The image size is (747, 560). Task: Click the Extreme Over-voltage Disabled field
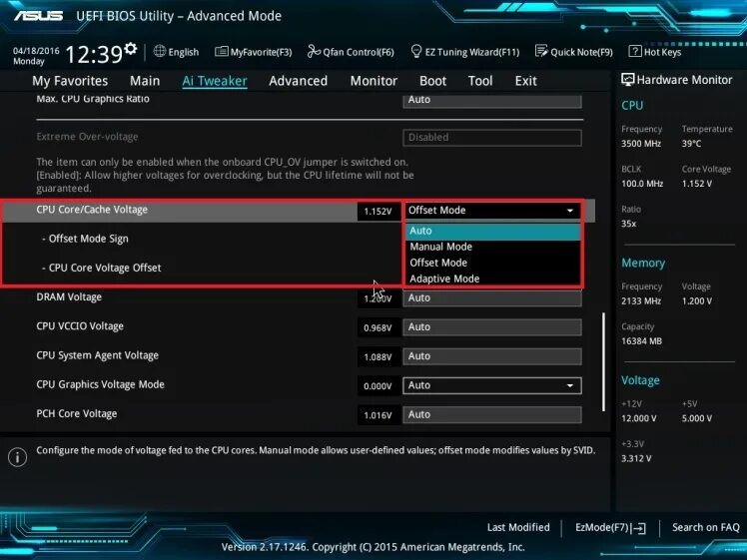click(492, 138)
